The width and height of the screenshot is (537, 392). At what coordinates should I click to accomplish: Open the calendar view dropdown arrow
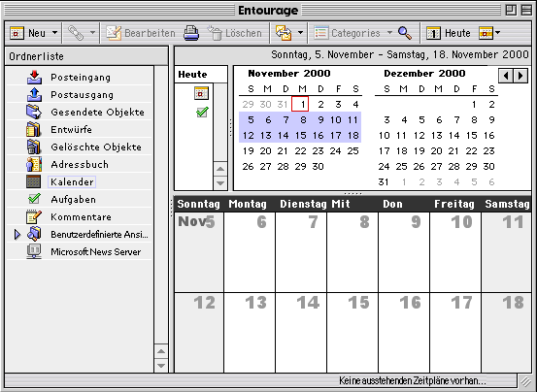point(497,33)
